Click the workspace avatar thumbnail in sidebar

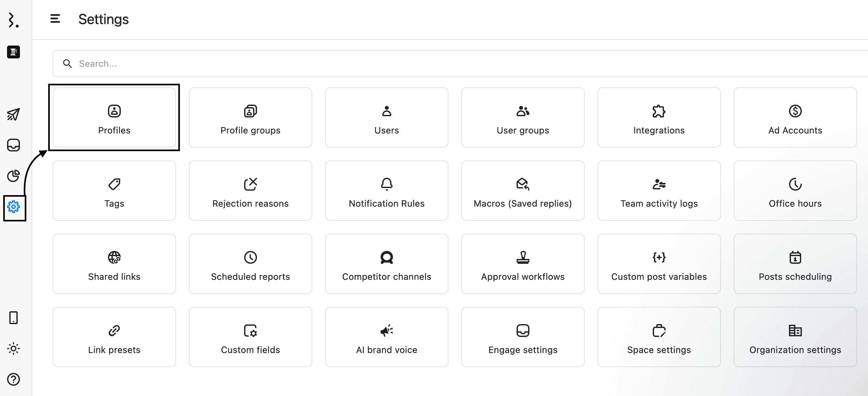click(13, 52)
